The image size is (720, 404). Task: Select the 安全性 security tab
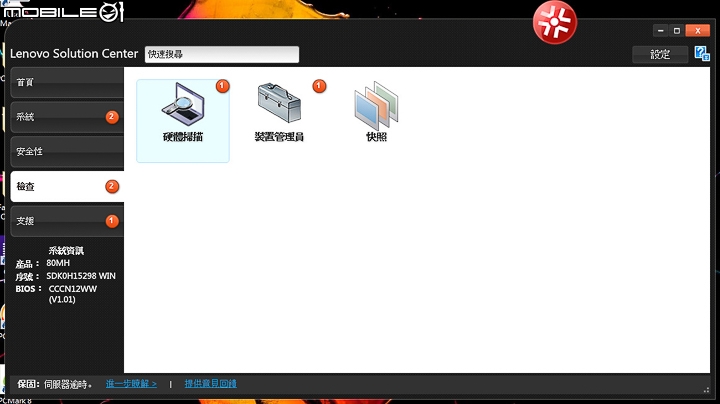(67, 152)
